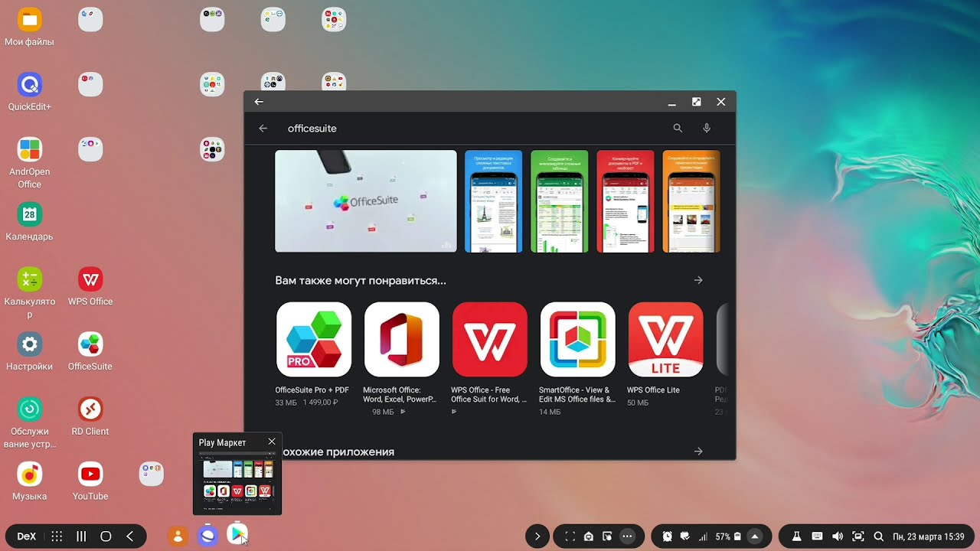Expand the 'Вам также могут понравиться' section arrow
The image size is (980, 551).
[698, 281]
